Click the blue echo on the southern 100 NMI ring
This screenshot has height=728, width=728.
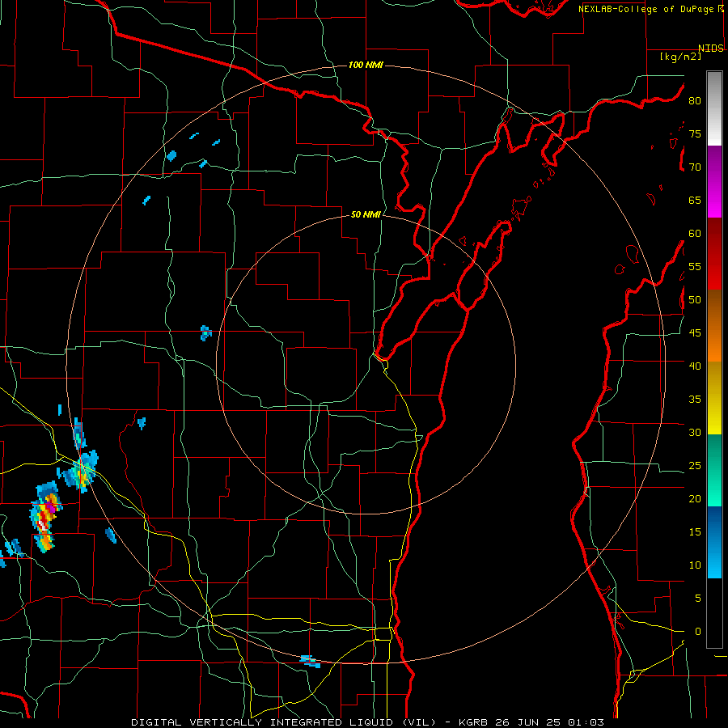point(310,662)
